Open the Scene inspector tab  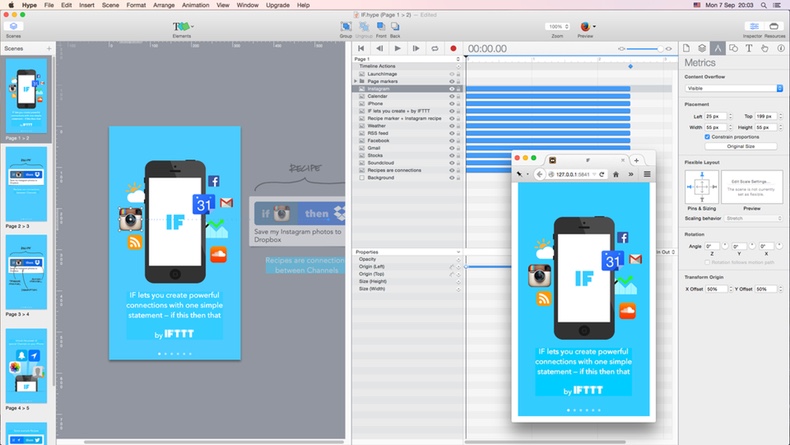[x=702, y=48]
